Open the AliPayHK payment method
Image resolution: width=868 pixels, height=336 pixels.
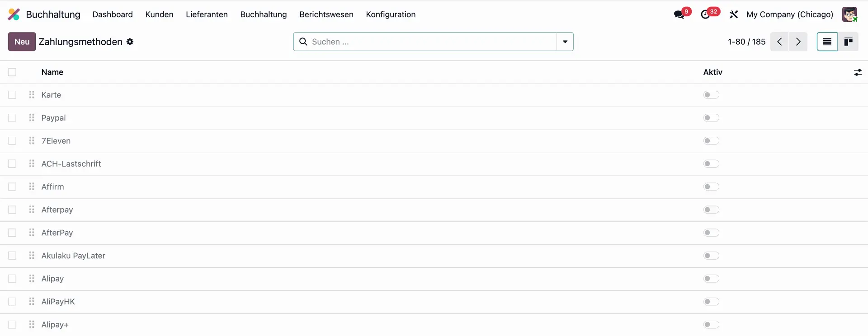pos(58,302)
